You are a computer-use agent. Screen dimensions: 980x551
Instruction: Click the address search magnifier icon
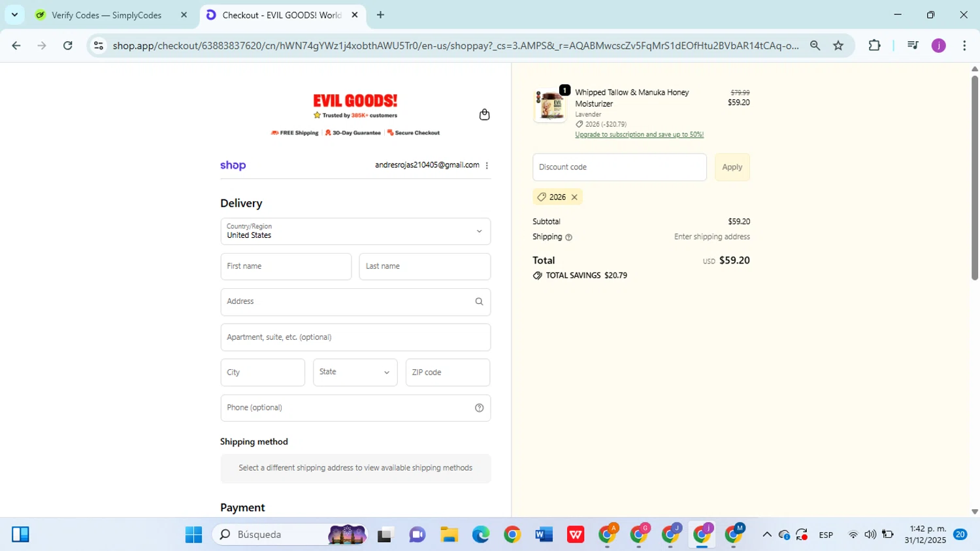pyautogui.click(x=479, y=301)
